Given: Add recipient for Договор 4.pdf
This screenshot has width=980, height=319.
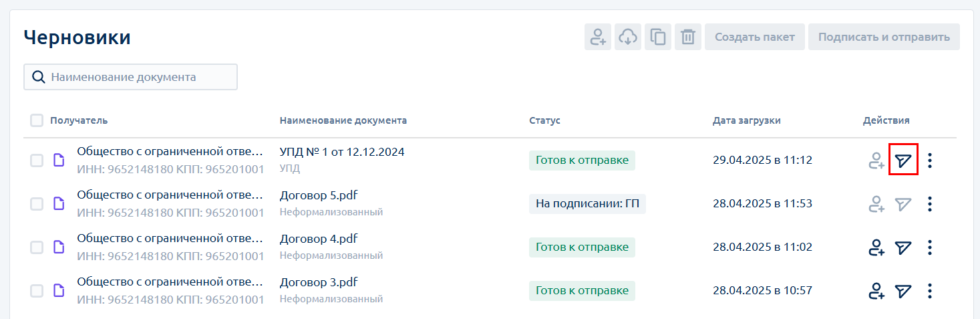Looking at the screenshot, I should [x=876, y=248].
